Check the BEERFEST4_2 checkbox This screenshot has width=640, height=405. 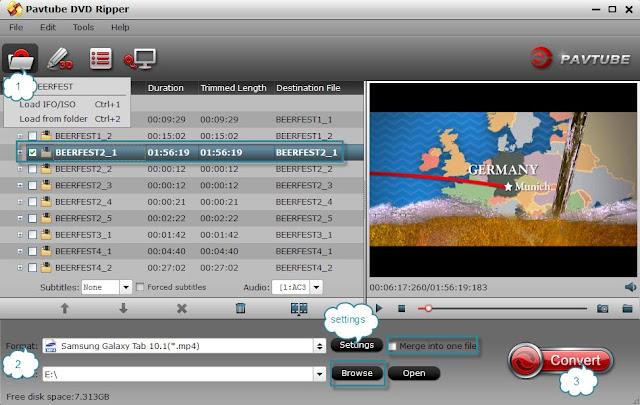[x=33, y=268]
